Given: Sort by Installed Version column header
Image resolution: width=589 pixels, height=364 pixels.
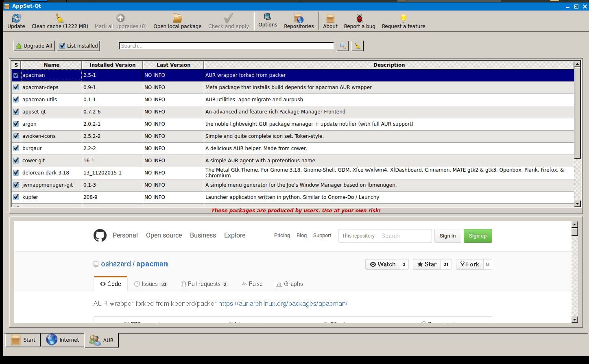Looking at the screenshot, I should tap(112, 65).
